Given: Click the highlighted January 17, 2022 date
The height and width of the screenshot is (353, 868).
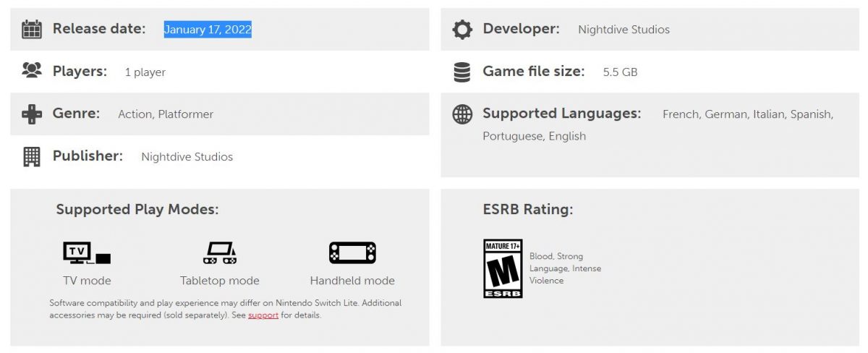Looking at the screenshot, I should tap(208, 29).
